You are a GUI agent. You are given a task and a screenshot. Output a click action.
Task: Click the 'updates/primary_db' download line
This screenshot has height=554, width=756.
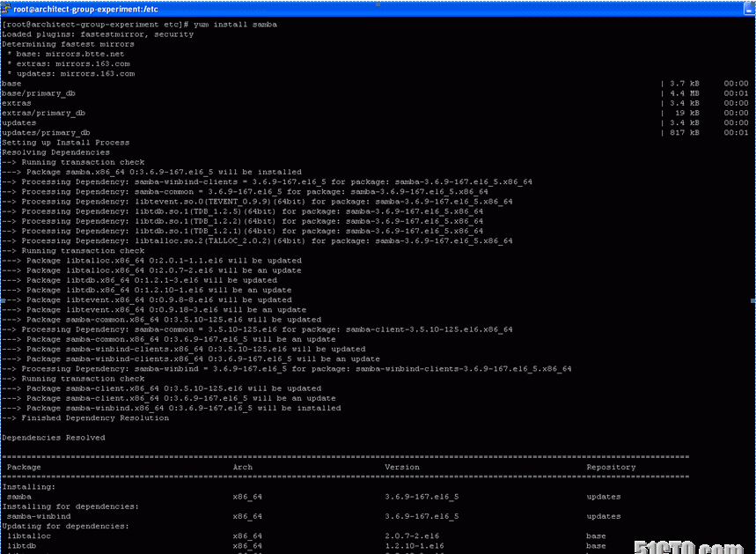tap(46, 133)
